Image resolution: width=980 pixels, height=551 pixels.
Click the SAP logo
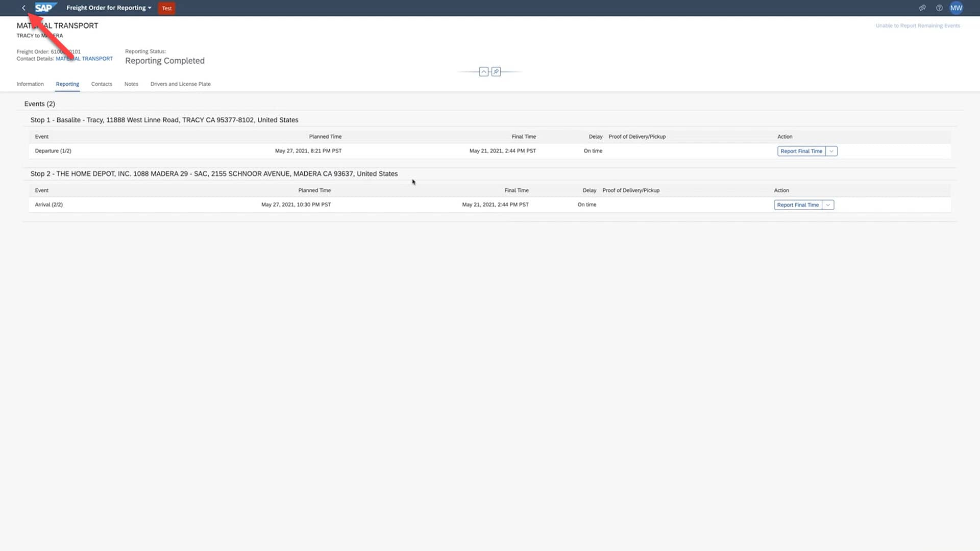(x=45, y=8)
